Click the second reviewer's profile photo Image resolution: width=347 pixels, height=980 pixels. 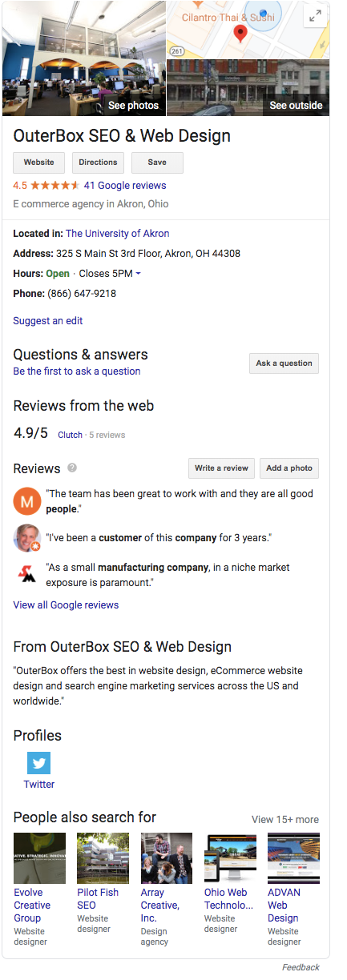tap(27, 538)
